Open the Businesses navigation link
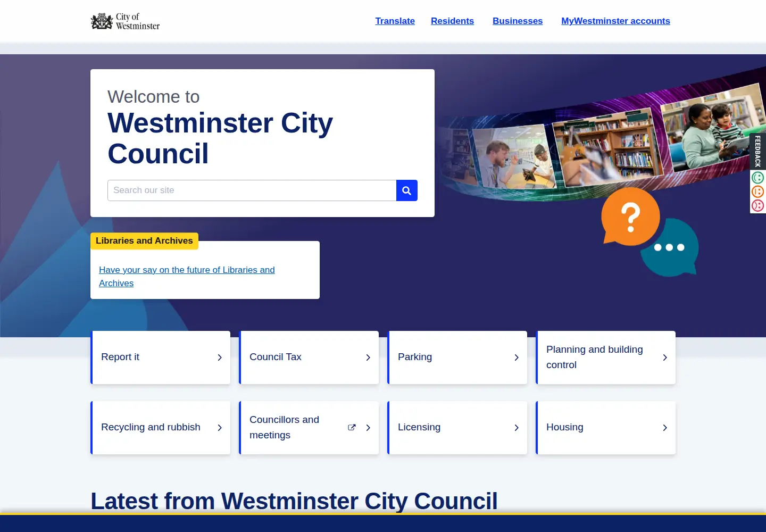Screen dimensions: 766x532 (518, 21)
